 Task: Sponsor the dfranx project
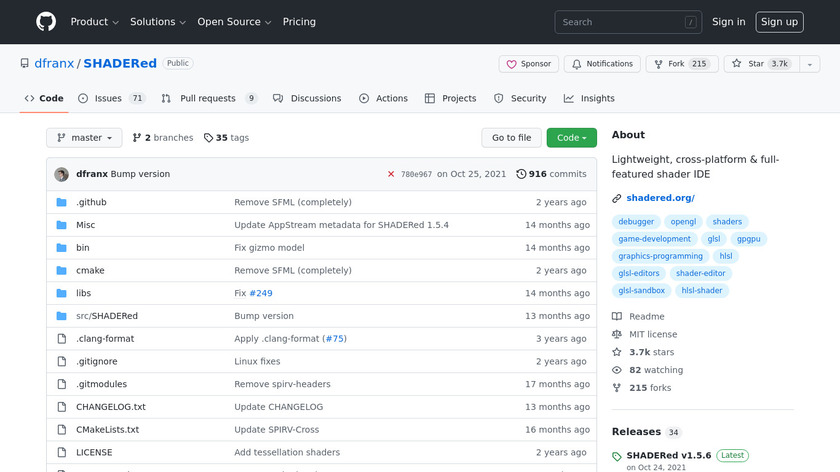coord(529,64)
